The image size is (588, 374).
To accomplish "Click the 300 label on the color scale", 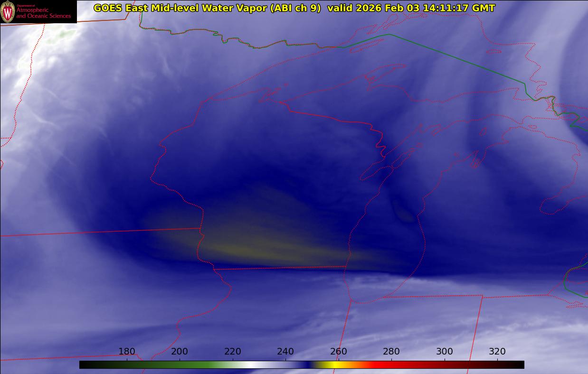I will [x=445, y=352].
